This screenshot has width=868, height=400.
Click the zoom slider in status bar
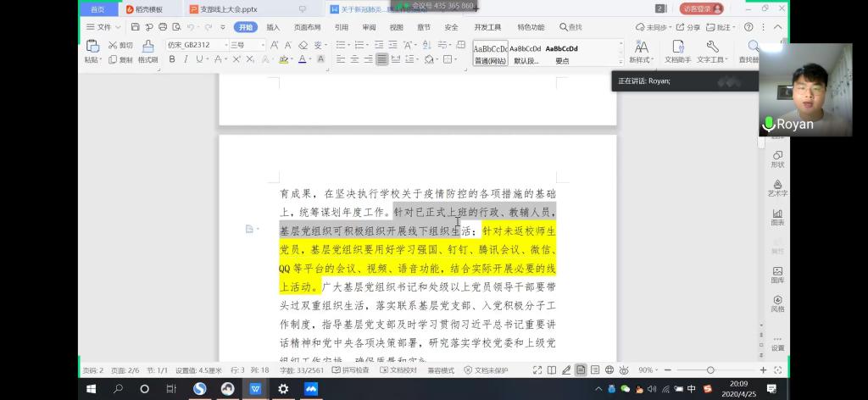coord(710,370)
